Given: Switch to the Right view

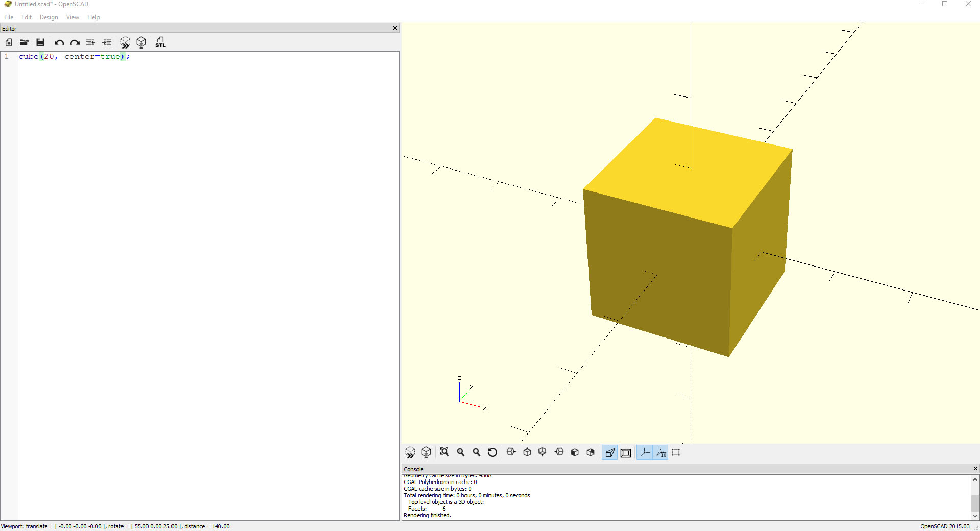Looking at the screenshot, I should (511, 452).
